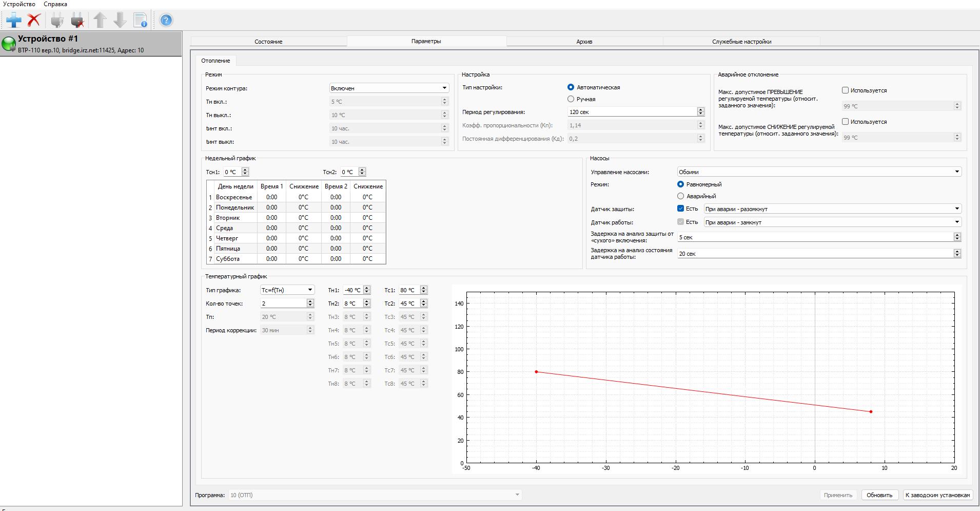Open the Справка menu

[x=55, y=4]
